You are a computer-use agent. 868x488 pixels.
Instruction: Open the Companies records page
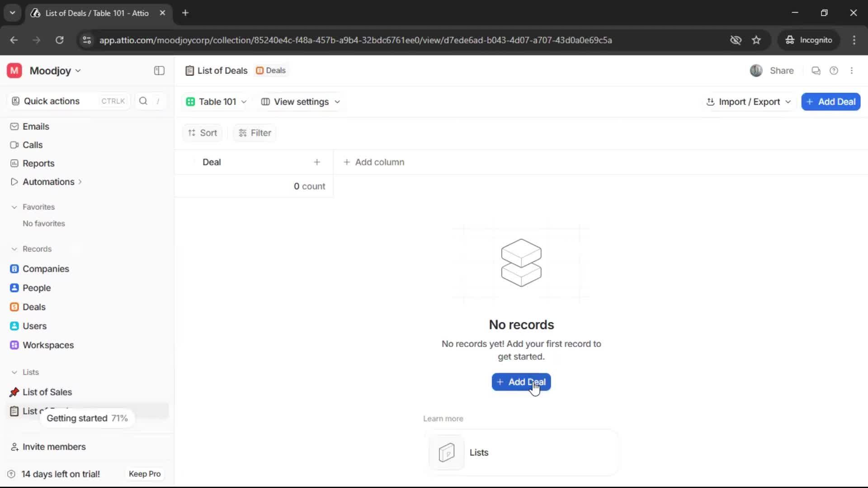45,268
